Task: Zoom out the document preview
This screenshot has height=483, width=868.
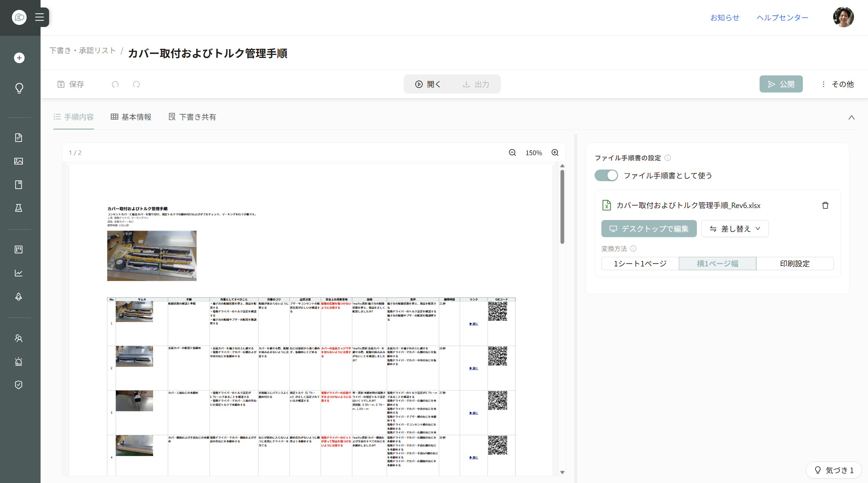Action: pyautogui.click(x=512, y=152)
